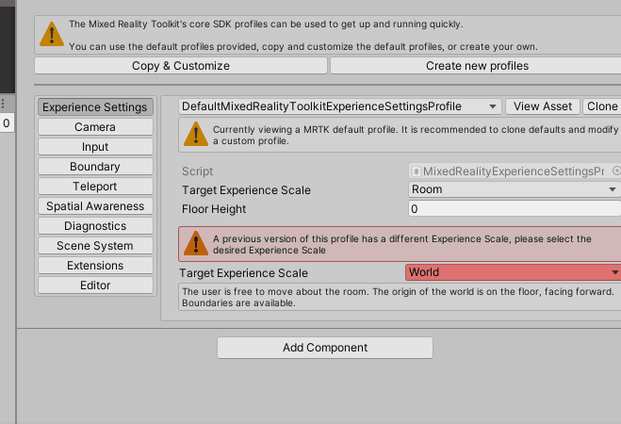Open the Experience Settings tab
The width and height of the screenshot is (621, 424).
pos(95,107)
